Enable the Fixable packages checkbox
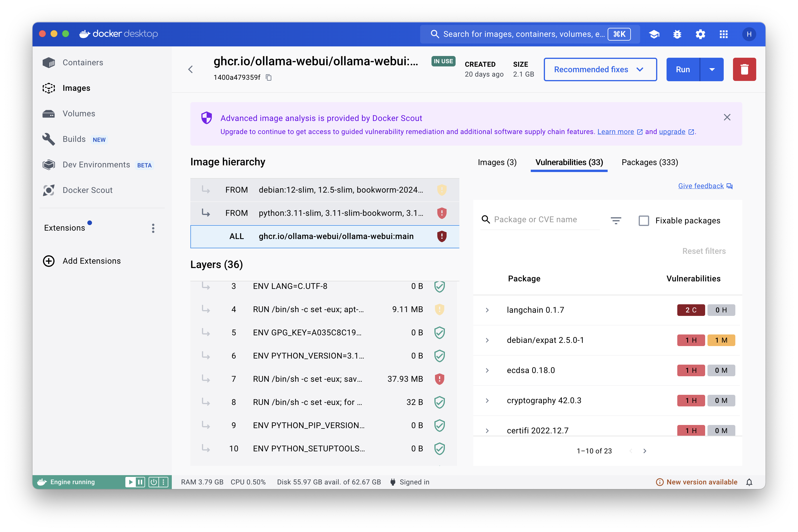 point(644,220)
